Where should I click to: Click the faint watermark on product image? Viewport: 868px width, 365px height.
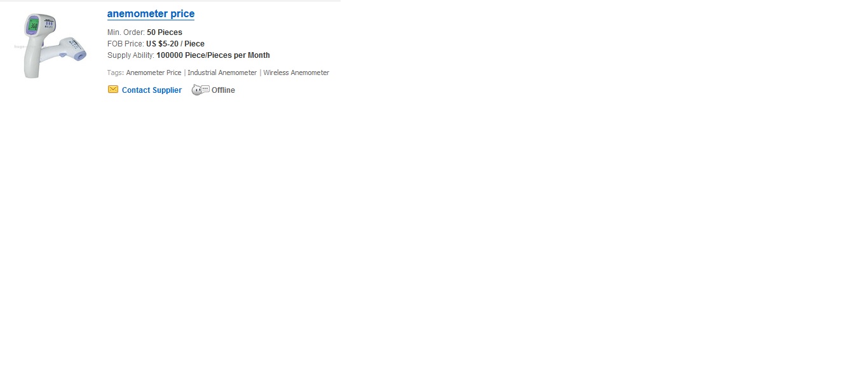pos(18,47)
